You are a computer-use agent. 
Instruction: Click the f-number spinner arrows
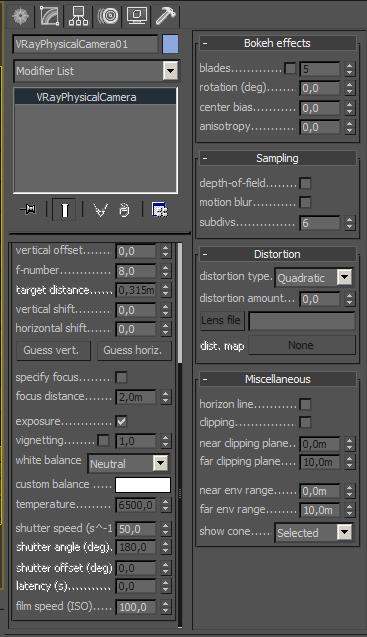[x=165, y=271]
